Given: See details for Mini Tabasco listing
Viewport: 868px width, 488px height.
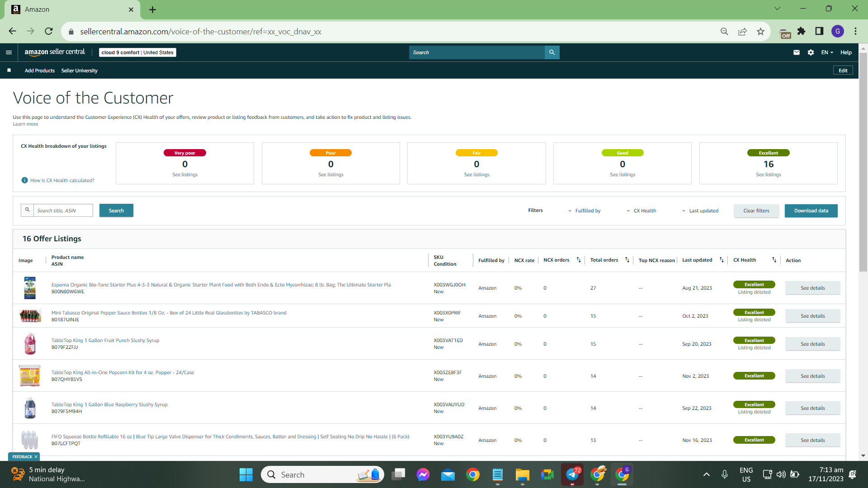Looking at the screenshot, I should (812, 316).
